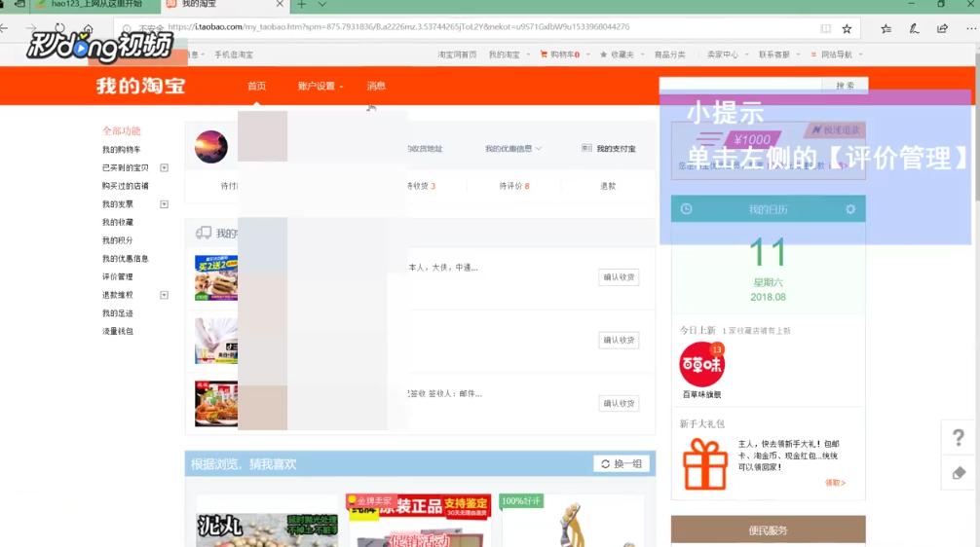Expand the 已买到的宝贝 submenu arrow

pos(165,168)
